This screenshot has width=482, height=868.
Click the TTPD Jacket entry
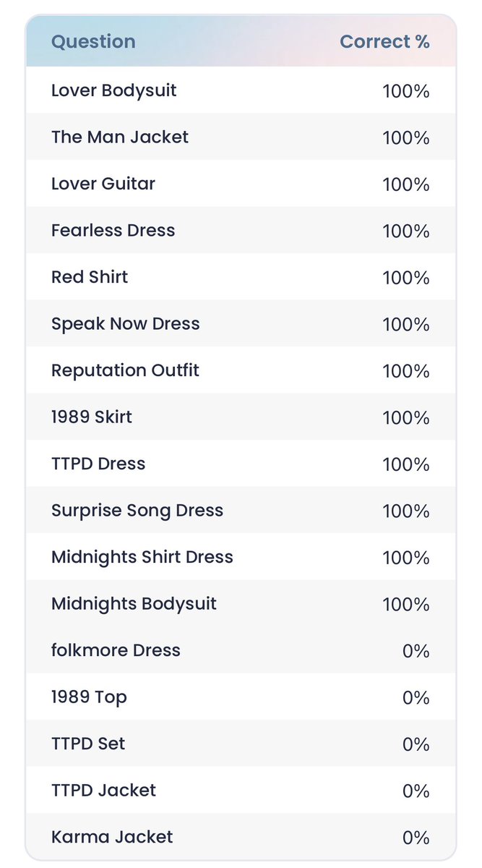(241, 790)
